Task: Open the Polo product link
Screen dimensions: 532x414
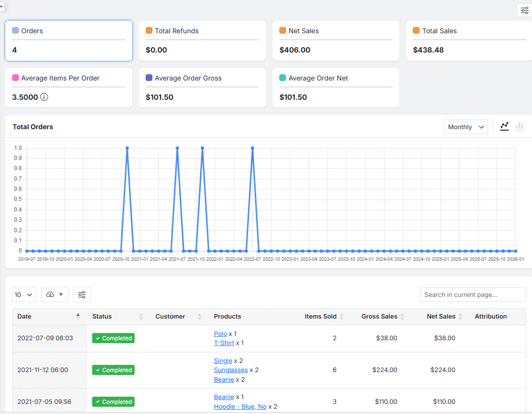Action: click(x=220, y=334)
